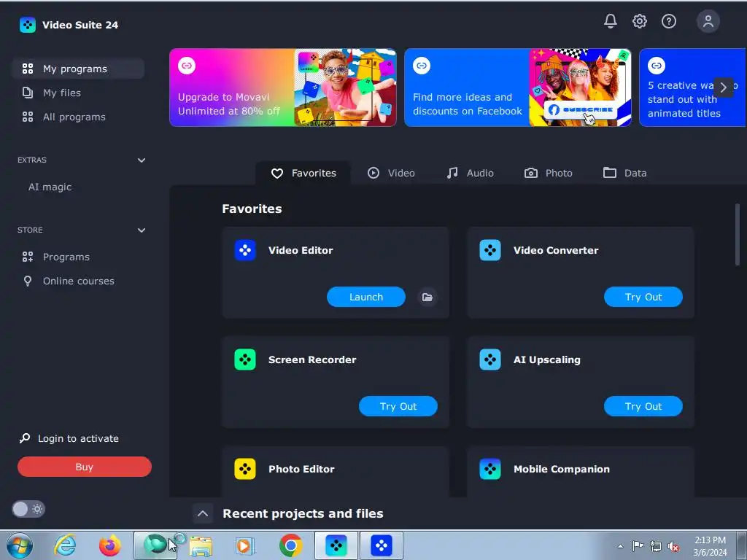Screen dimensions: 747x560
Task: Open the Facebook ideas and discounts banner
Action: 518,87
